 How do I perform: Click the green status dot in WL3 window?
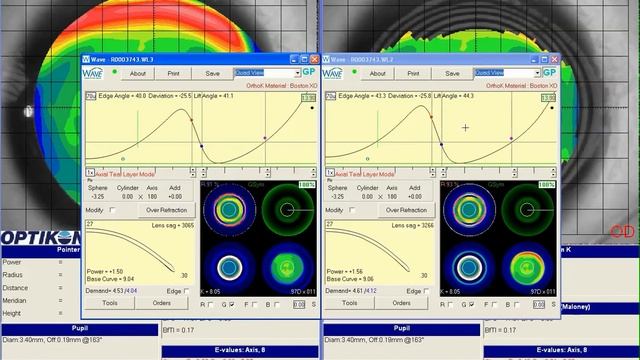115,72
